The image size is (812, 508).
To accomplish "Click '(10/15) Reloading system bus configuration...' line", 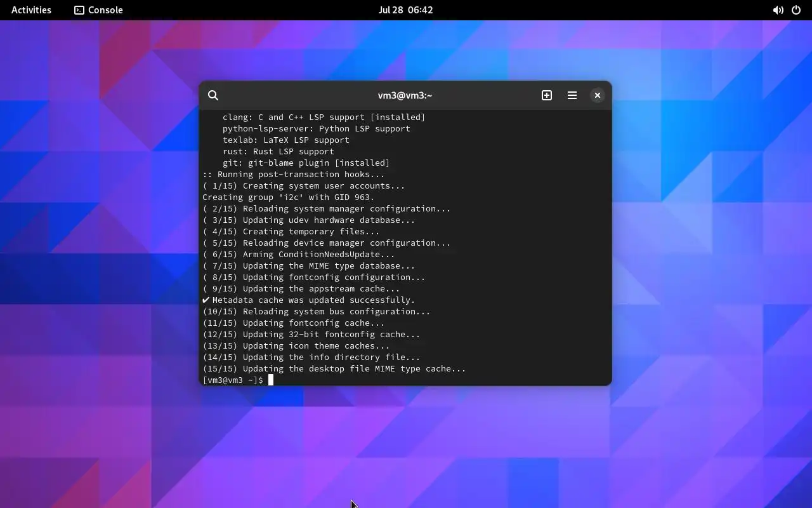I will tap(317, 311).
